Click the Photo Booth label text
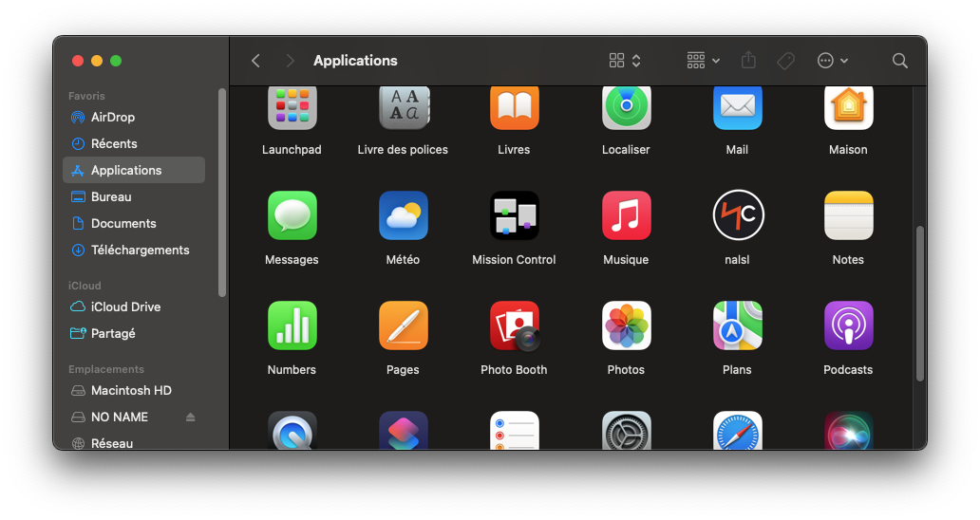980x520 pixels. tap(514, 369)
